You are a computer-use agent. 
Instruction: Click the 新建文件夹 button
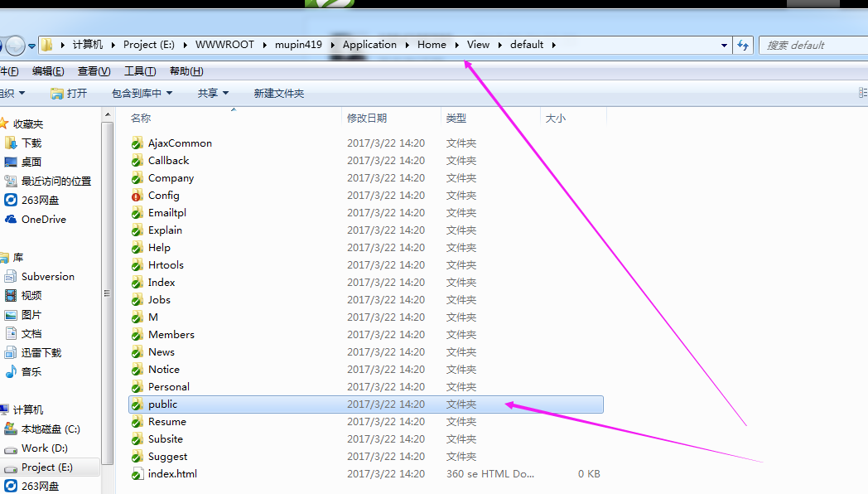278,94
